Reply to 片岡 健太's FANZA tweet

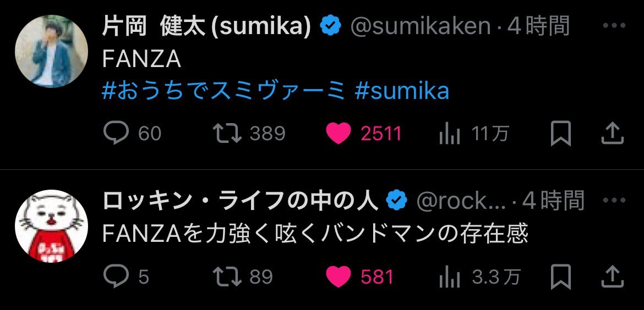click(x=116, y=133)
